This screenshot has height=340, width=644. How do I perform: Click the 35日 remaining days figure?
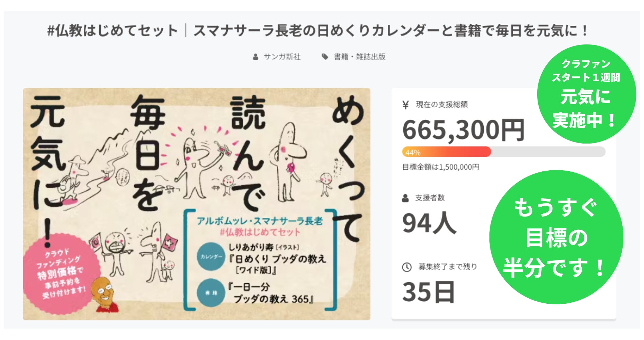click(x=428, y=292)
